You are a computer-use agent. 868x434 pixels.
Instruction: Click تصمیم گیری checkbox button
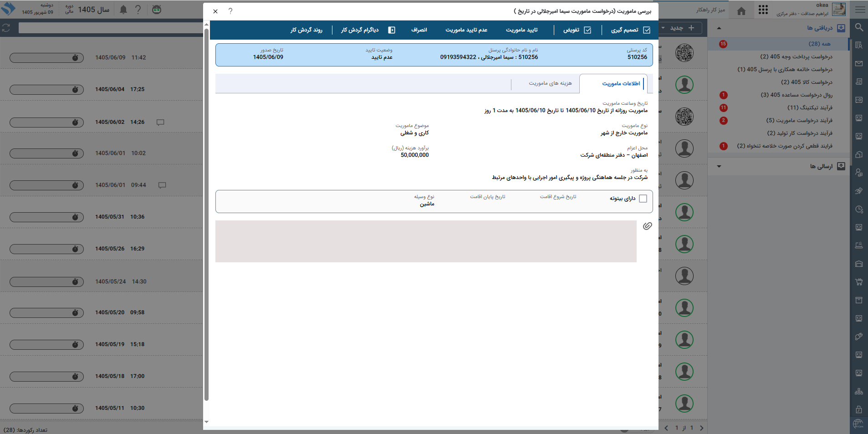click(x=631, y=30)
